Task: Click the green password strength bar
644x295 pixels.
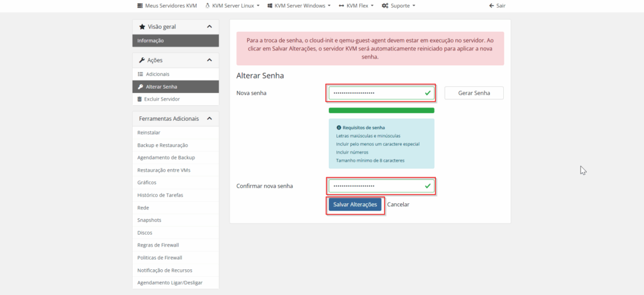Action: pyautogui.click(x=381, y=110)
